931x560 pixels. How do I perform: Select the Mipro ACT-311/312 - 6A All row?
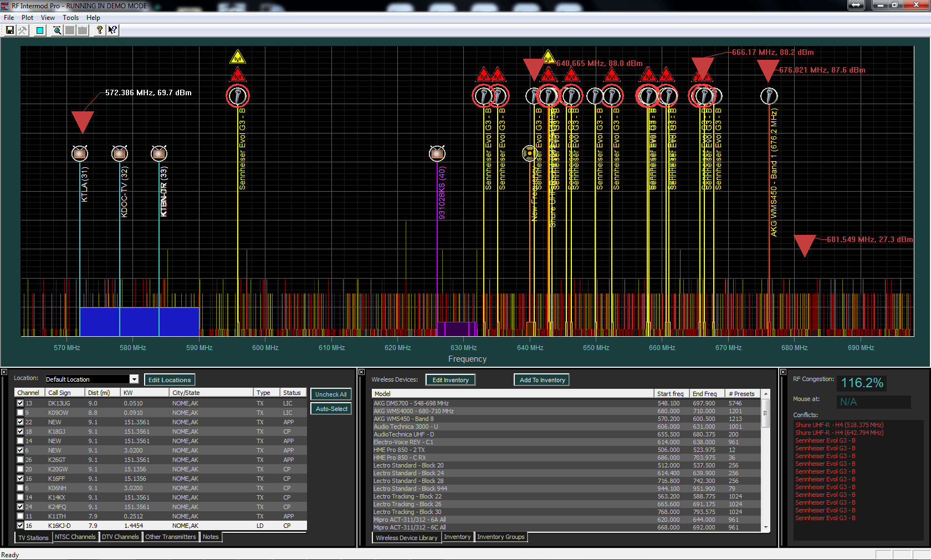(567, 520)
